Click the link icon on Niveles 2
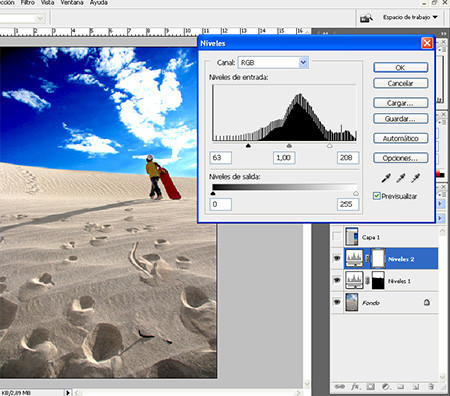450x396 pixels. (367, 259)
